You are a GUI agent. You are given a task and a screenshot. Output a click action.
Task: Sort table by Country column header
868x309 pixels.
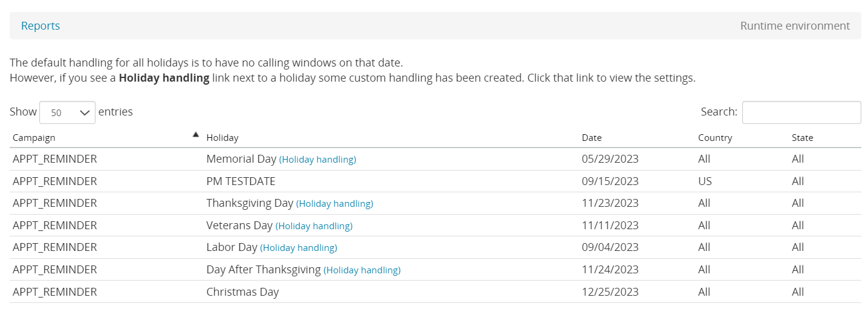(x=714, y=138)
